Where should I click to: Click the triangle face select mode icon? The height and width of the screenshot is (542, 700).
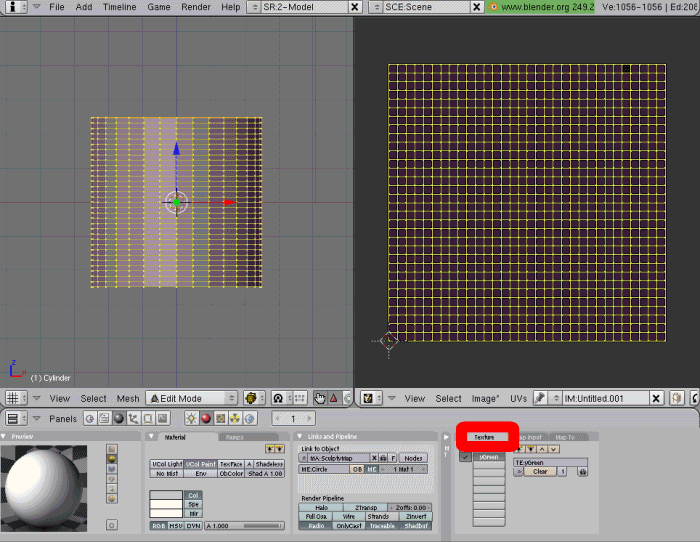pos(334,398)
